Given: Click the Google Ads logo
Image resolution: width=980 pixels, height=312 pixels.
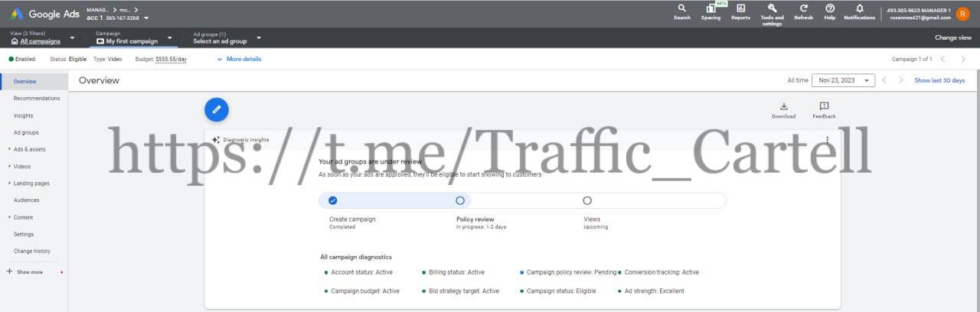Looking at the screenshot, I should point(46,14).
